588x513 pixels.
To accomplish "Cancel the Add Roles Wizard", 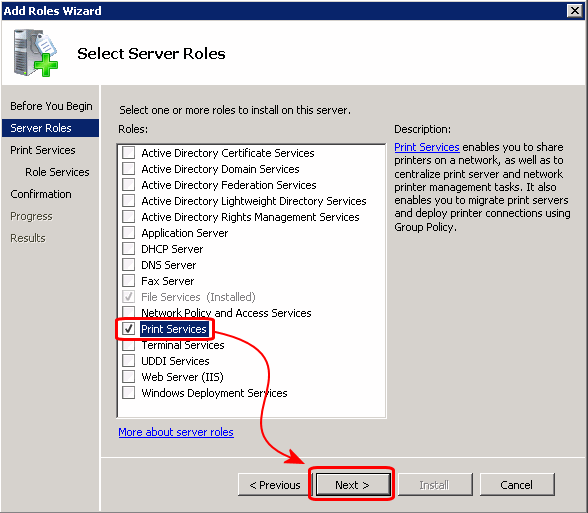I will (x=517, y=484).
